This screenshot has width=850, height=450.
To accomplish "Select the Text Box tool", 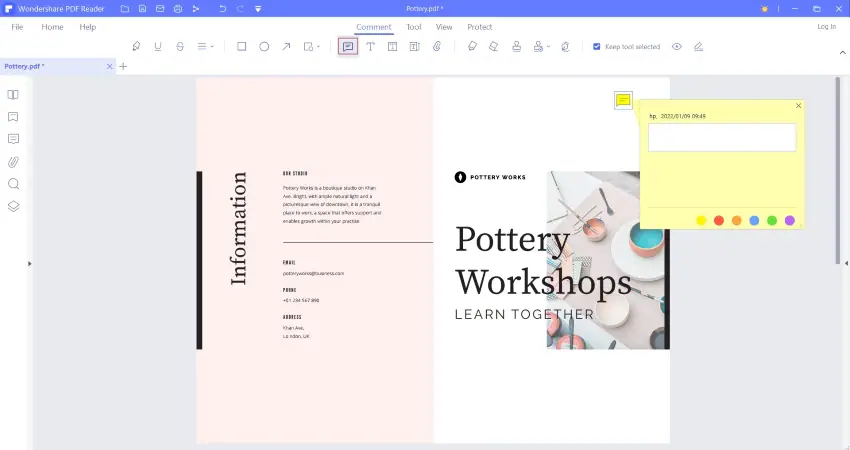I will click(x=392, y=47).
